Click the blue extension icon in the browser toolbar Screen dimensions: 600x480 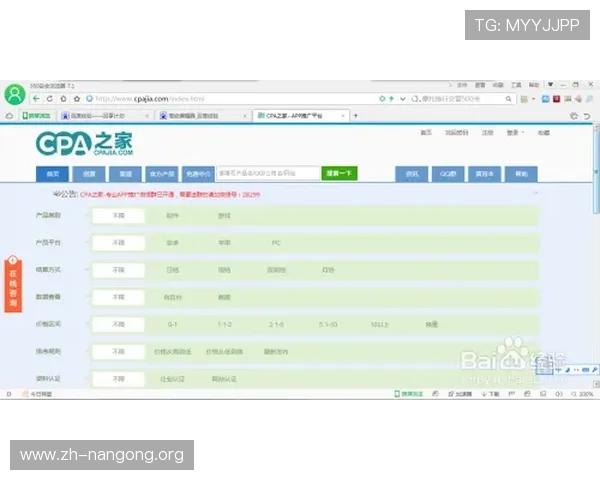[x=546, y=99]
